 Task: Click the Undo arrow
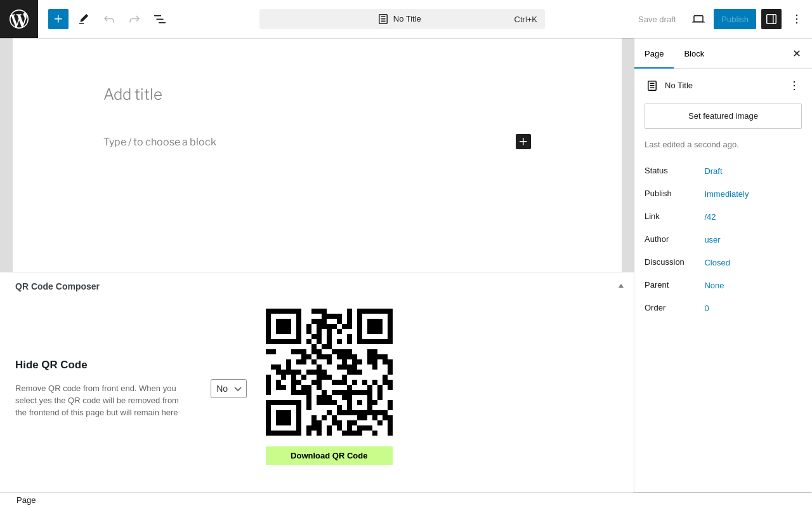click(109, 19)
